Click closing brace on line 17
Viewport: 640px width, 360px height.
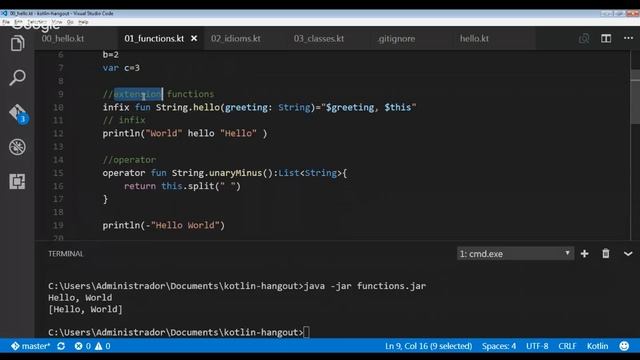point(105,199)
